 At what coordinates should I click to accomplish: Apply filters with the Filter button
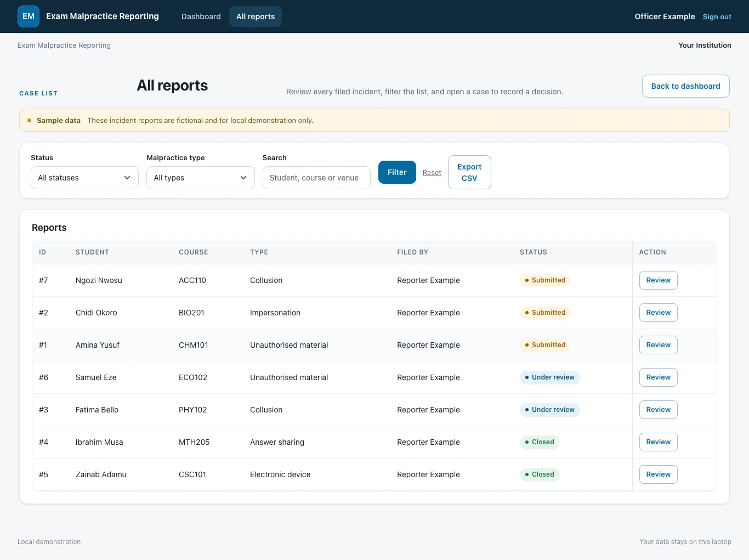pyautogui.click(x=397, y=172)
